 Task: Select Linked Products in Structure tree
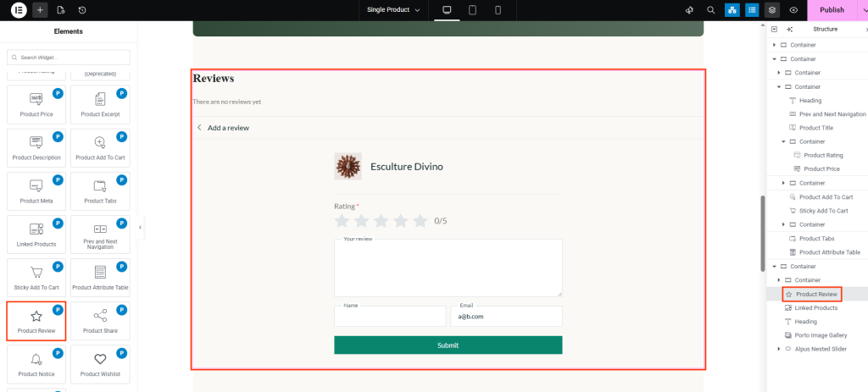[x=815, y=307]
